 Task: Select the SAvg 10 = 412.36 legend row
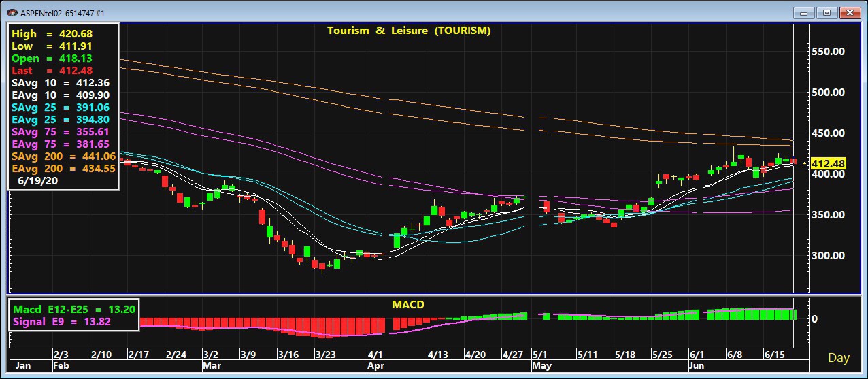(61, 82)
